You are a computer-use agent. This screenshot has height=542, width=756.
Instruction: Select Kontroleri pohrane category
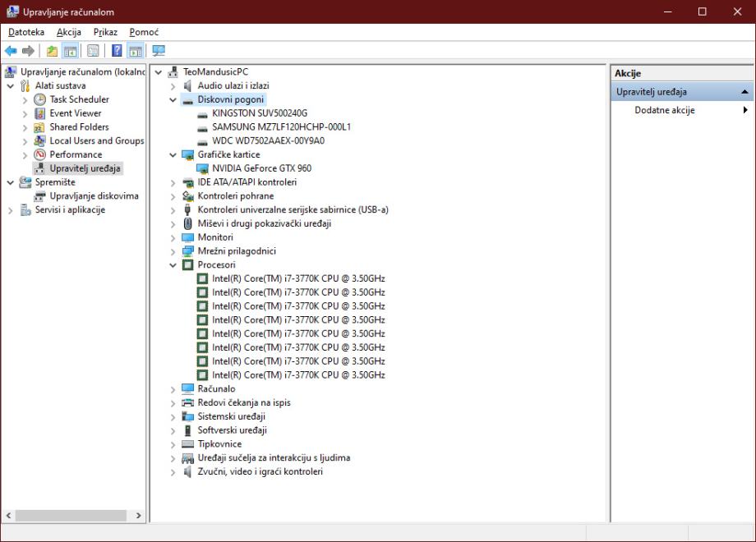(235, 196)
